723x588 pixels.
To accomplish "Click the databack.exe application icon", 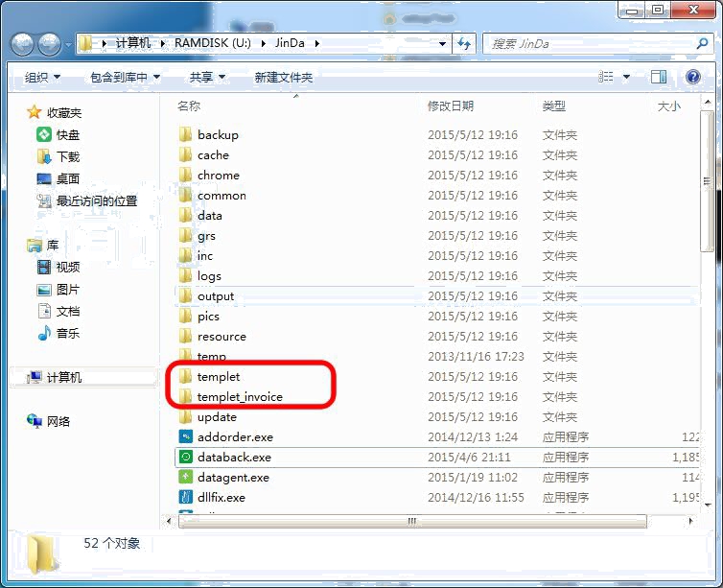I will point(186,458).
